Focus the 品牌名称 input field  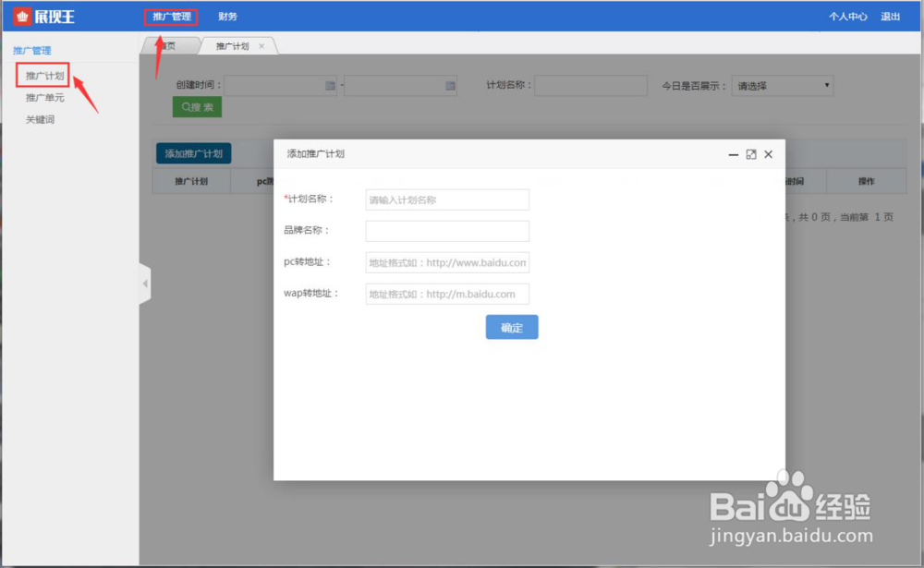447,231
